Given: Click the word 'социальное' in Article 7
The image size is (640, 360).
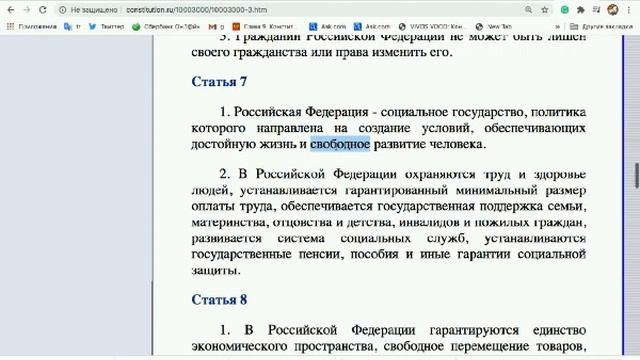Looking at the screenshot, I should 413,112.
